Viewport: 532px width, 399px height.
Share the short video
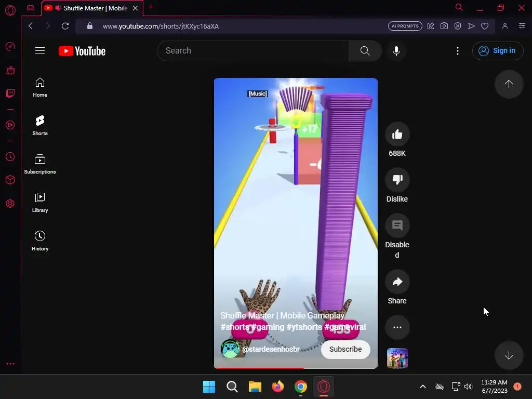[397, 282]
